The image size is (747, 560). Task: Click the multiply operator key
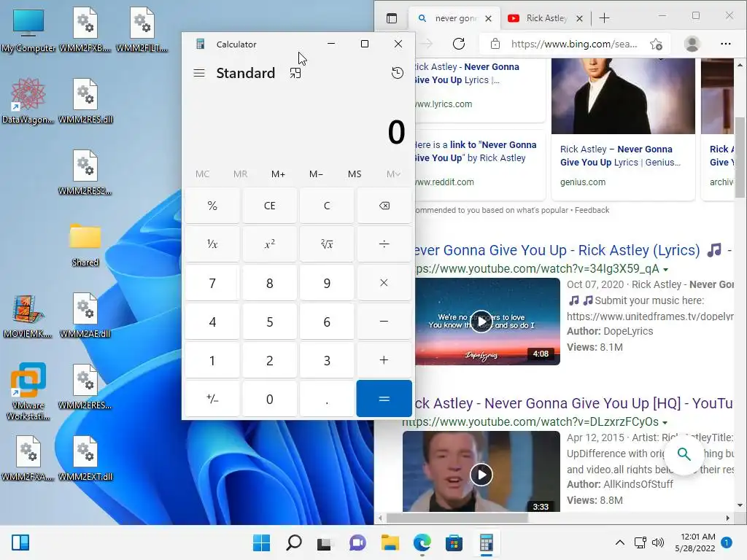[384, 283]
